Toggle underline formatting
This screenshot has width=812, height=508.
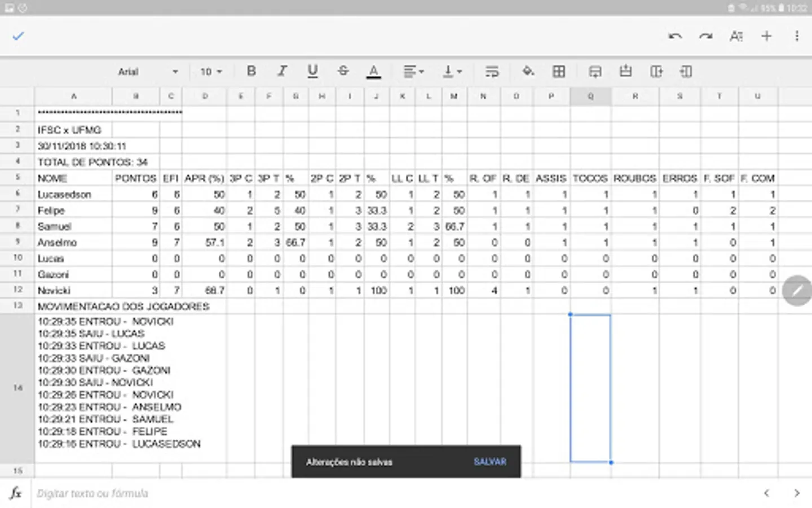pyautogui.click(x=312, y=71)
